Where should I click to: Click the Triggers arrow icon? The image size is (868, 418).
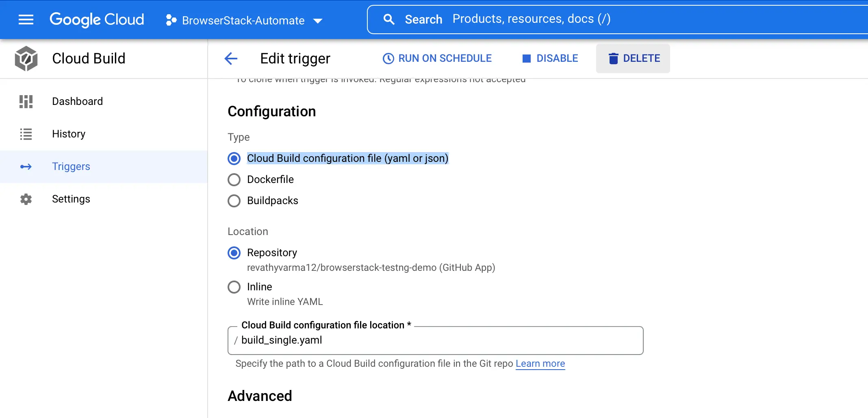pyautogui.click(x=26, y=167)
